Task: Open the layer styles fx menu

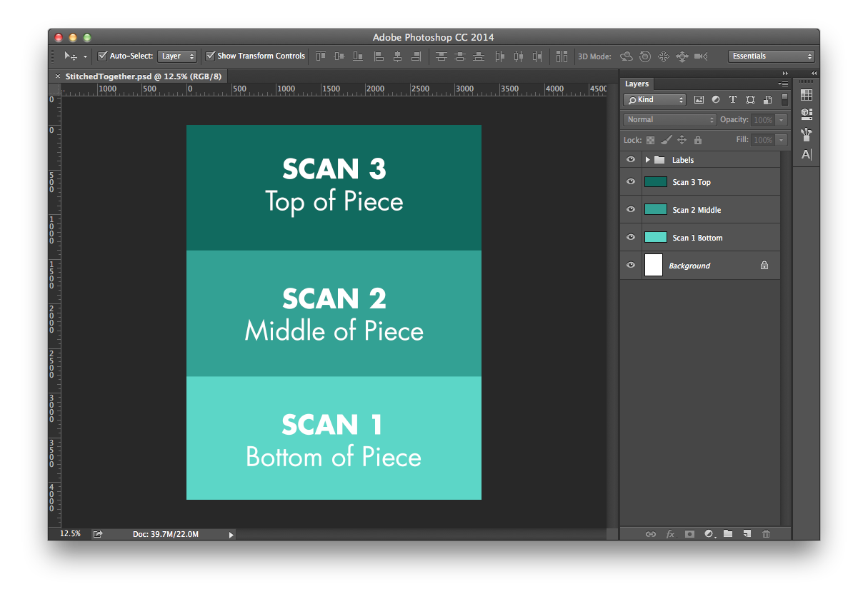Action: (670, 533)
